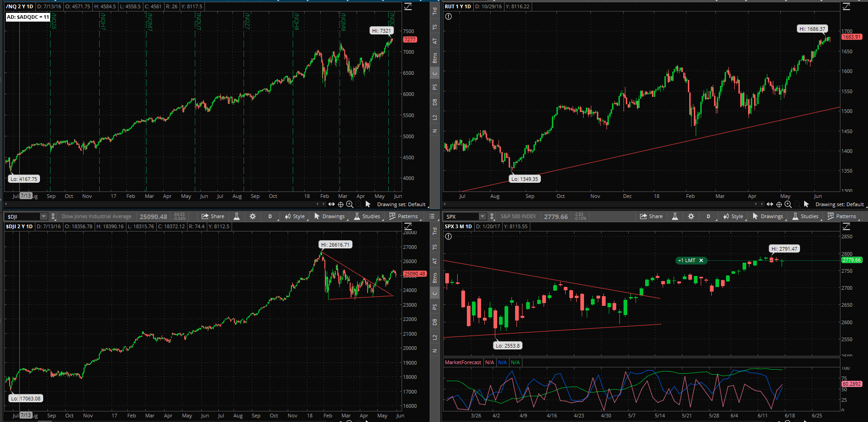
Task: Click the $DJI symbol input field
Action: pos(22,216)
